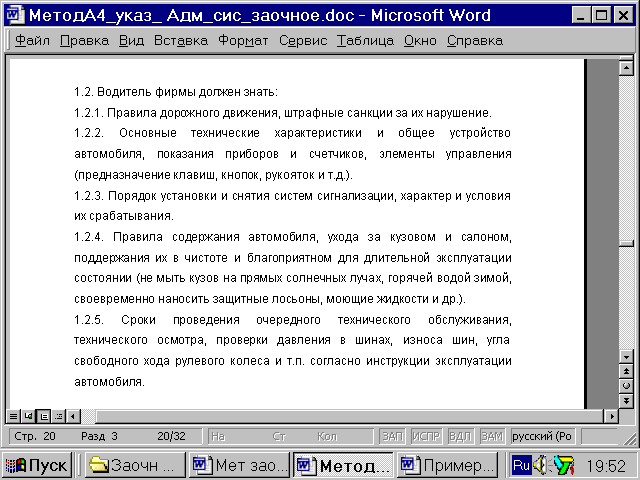The height and width of the screenshot is (480, 640).
Task: Go to next page with double-down arrow
Action: coord(626,400)
